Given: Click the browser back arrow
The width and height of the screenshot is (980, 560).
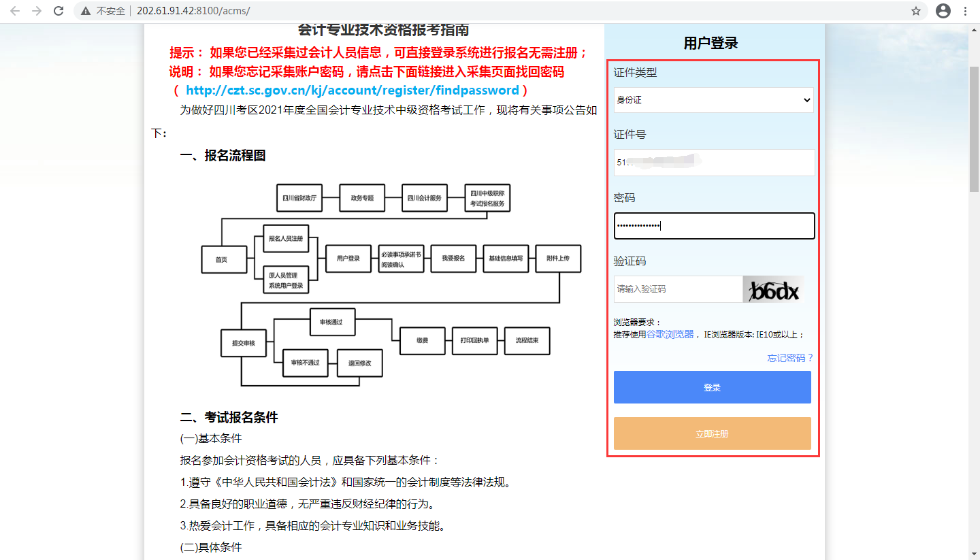Looking at the screenshot, I should coord(15,11).
